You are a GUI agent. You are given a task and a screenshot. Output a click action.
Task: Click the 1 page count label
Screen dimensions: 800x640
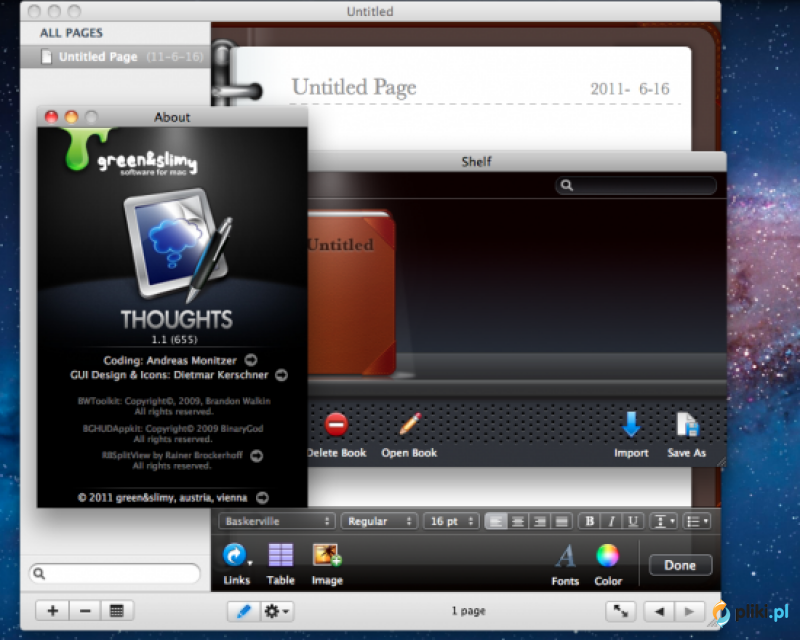coord(468,610)
